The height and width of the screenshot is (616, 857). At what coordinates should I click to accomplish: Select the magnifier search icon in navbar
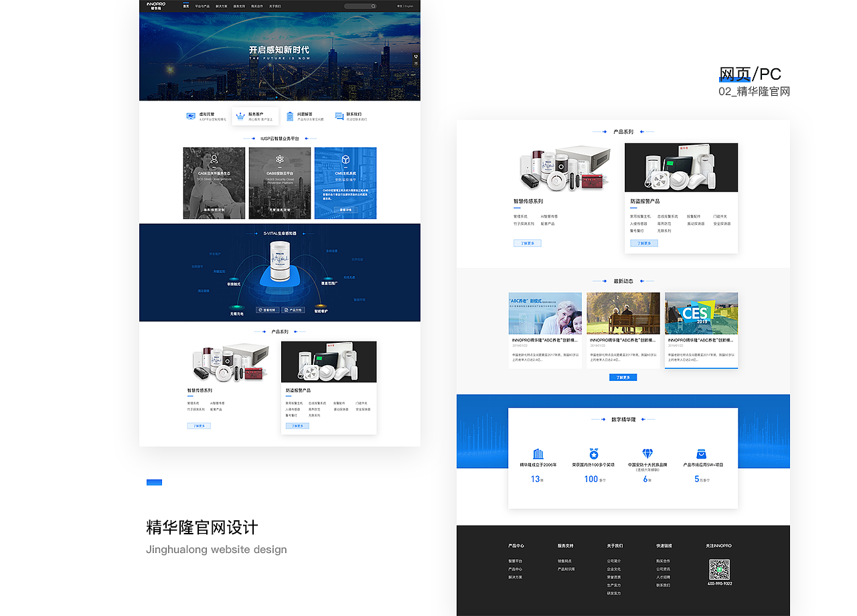(374, 5)
